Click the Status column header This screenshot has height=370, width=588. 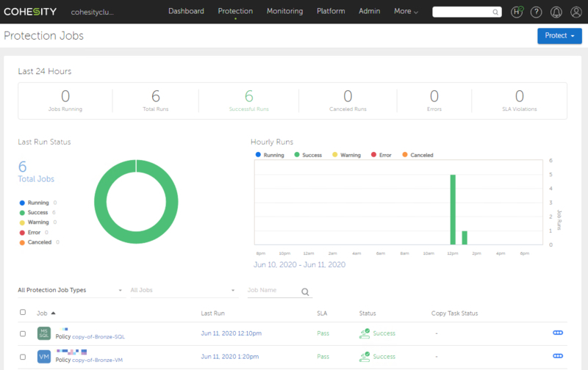[x=367, y=313]
